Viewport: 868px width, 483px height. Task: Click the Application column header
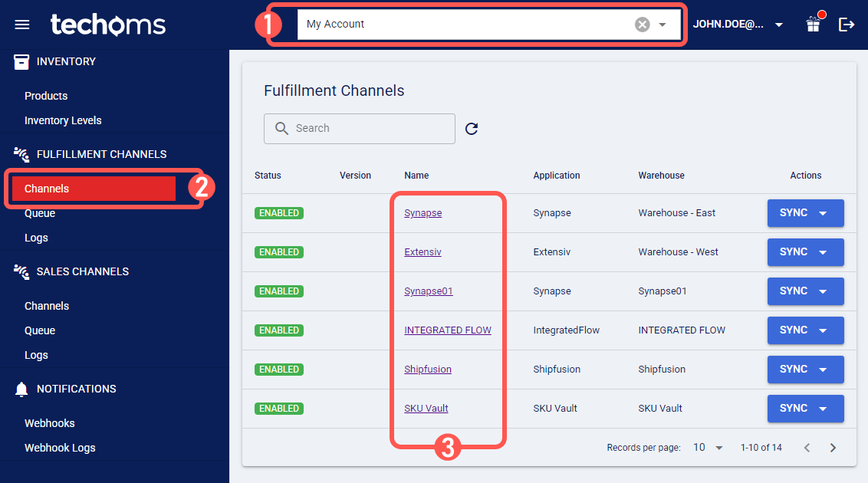pyautogui.click(x=557, y=176)
